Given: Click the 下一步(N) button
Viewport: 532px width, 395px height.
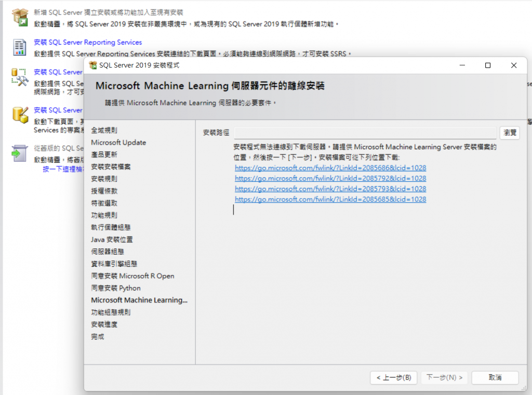Looking at the screenshot, I should [x=444, y=377].
